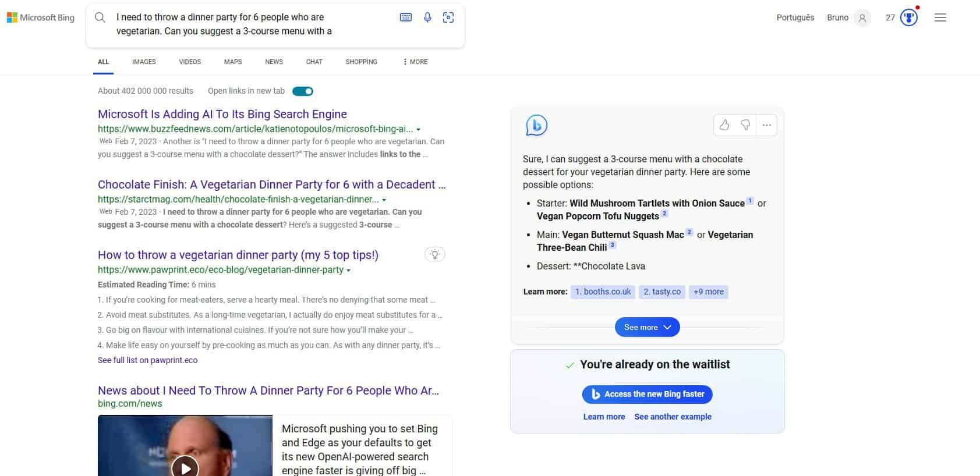Show the +9 more sources

709,292
